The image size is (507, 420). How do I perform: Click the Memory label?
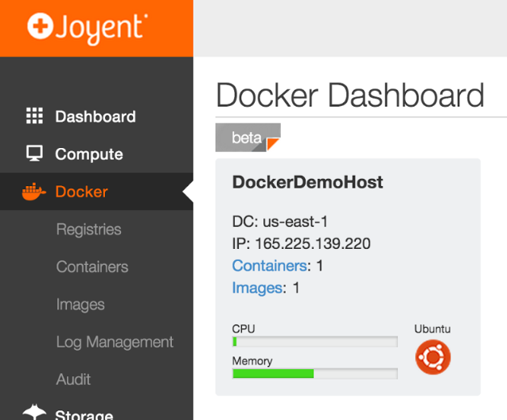point(252,361)
